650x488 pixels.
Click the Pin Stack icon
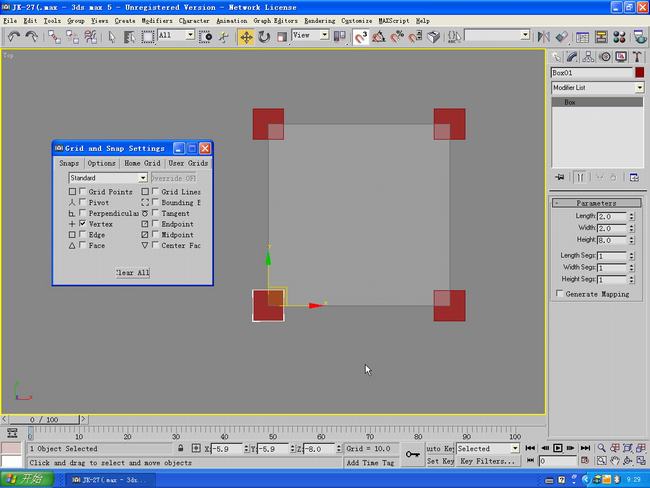tap(560, 177)
